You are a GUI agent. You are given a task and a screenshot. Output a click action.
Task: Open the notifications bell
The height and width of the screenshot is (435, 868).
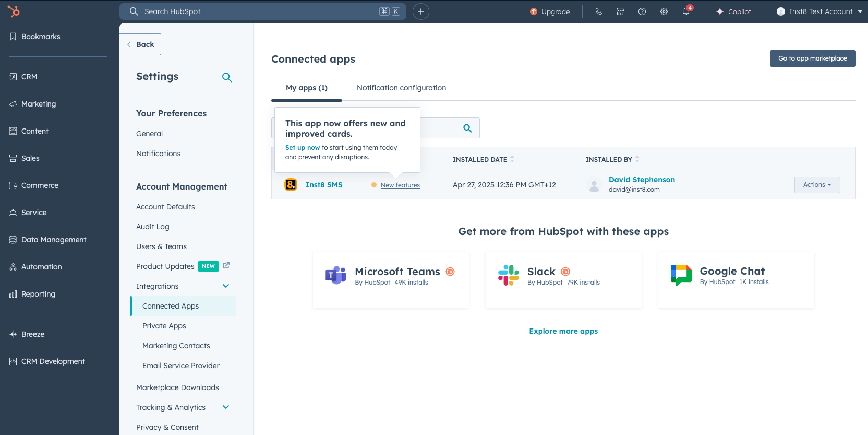click(x=686, y=11)
